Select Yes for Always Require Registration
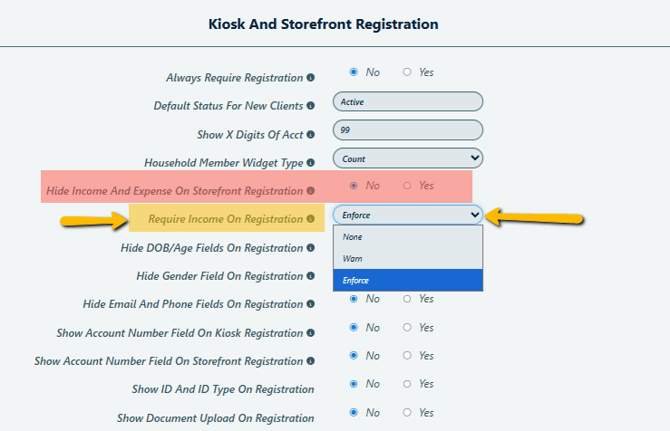Viewport: 670px width, 431px height. pyautogui.click(x=407, y=72)
